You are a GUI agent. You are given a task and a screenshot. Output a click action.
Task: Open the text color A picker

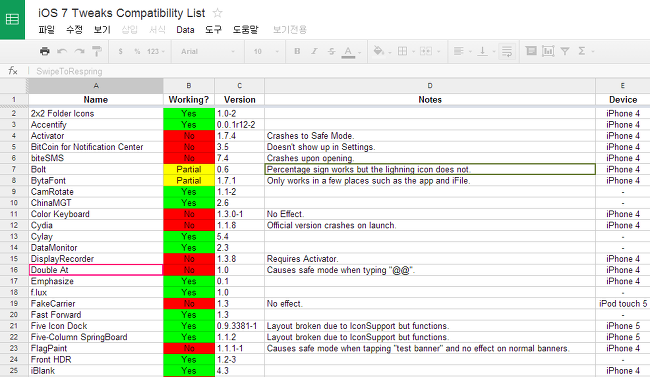(351, 52)
